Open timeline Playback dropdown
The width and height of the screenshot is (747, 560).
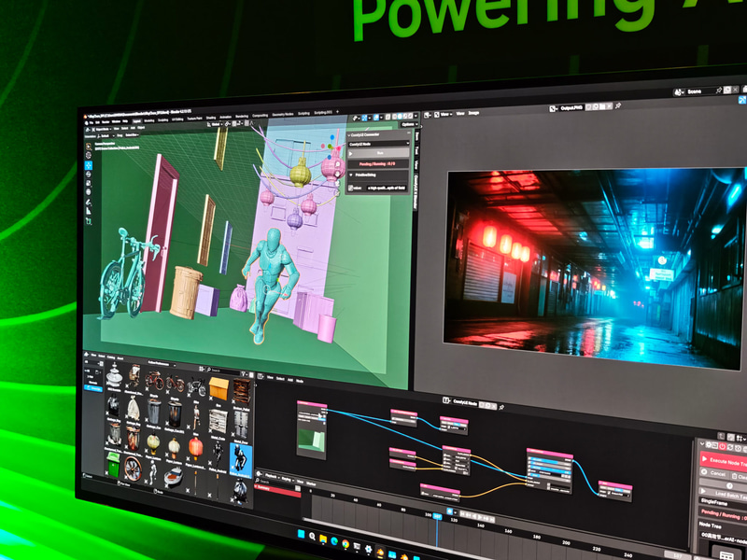click(272, 476)
